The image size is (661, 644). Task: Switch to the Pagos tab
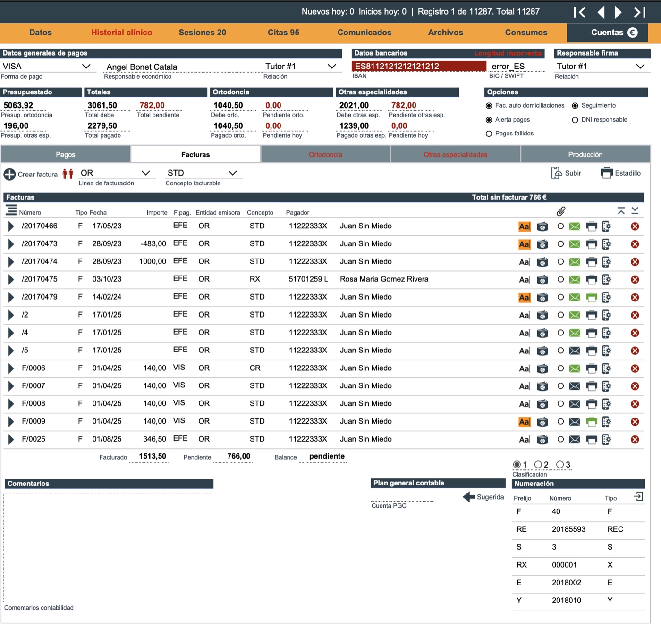tap(66, 154)
